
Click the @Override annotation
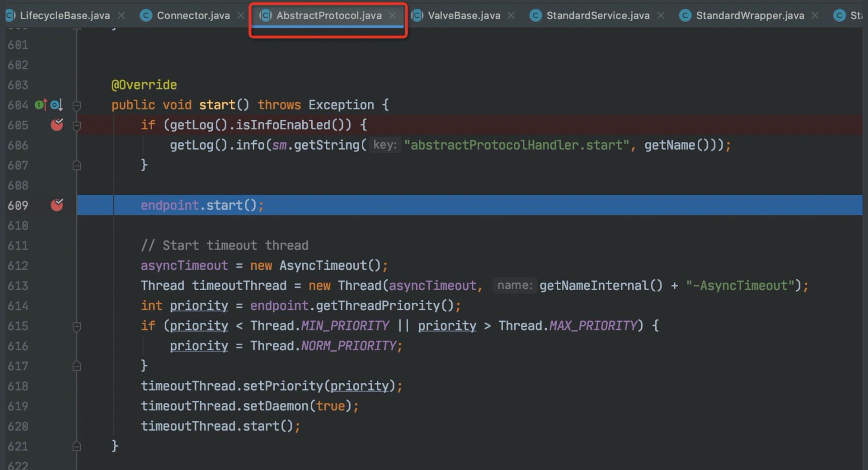(x=144, y=85)
